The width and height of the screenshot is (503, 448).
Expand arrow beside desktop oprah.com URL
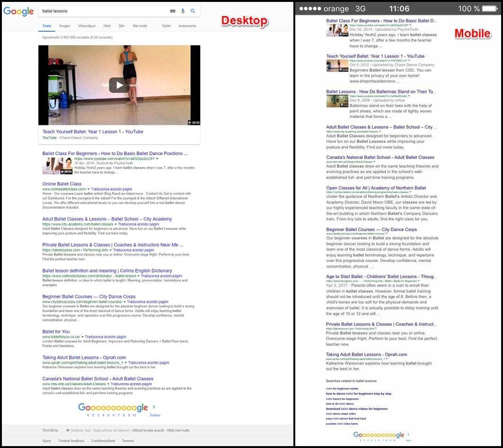[125, 363]
